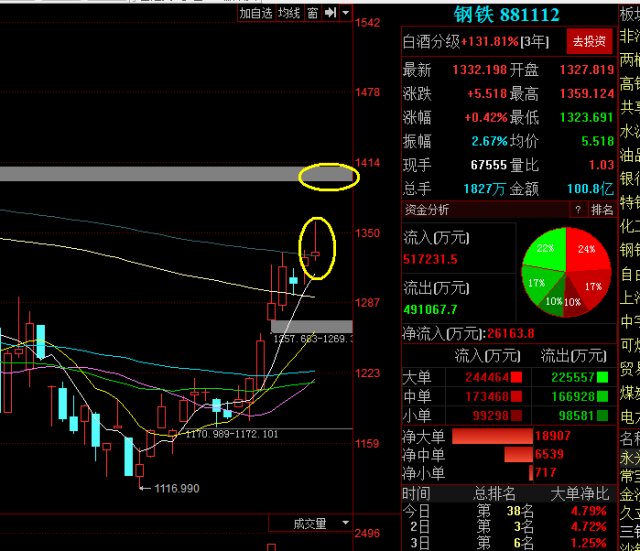640x551 pixels.
Task: Select the 资金分析 panel header
Action: 427,210
